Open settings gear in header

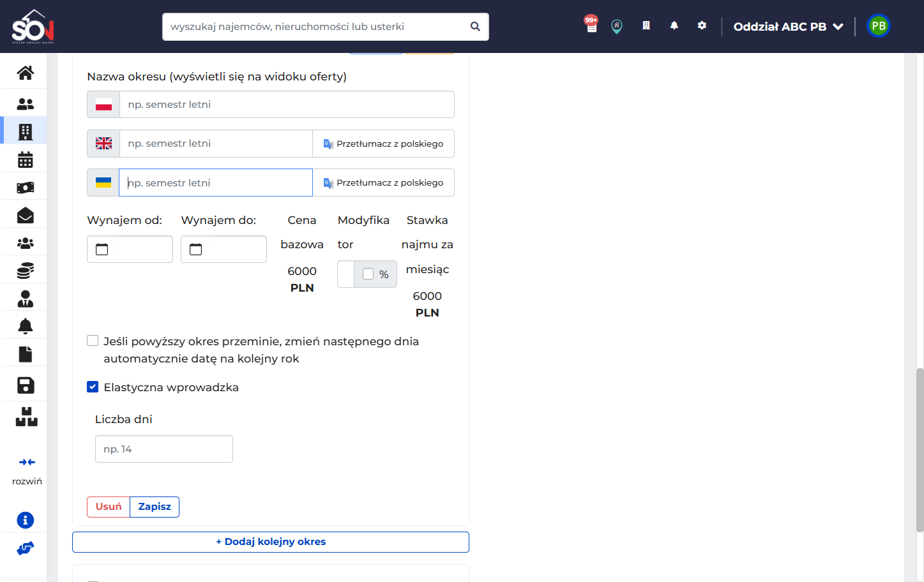pyautogui.click(x=702, y=26)
